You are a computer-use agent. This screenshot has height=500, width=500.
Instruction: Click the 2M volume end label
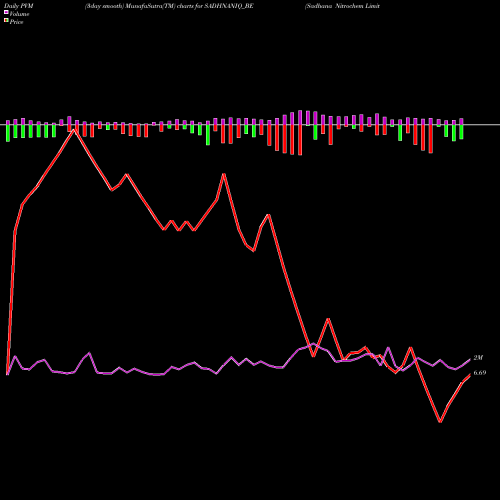coord(478,358)
